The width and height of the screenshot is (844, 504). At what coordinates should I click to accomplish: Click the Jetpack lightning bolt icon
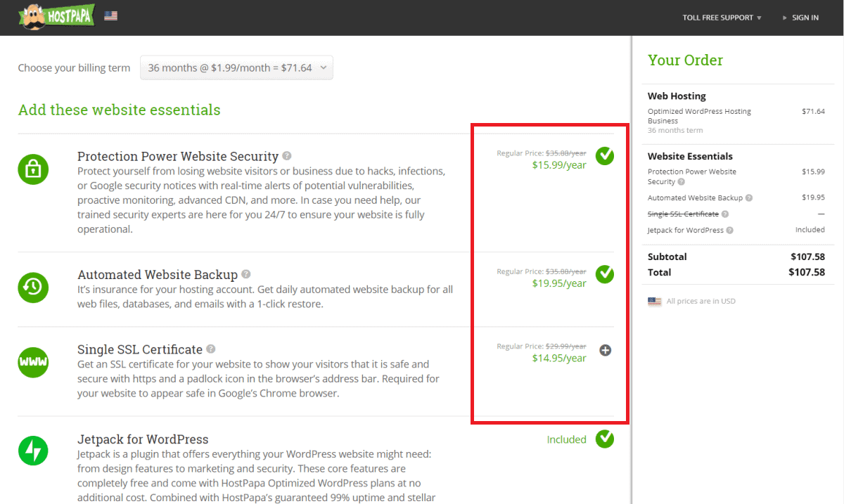coord(33,450)
